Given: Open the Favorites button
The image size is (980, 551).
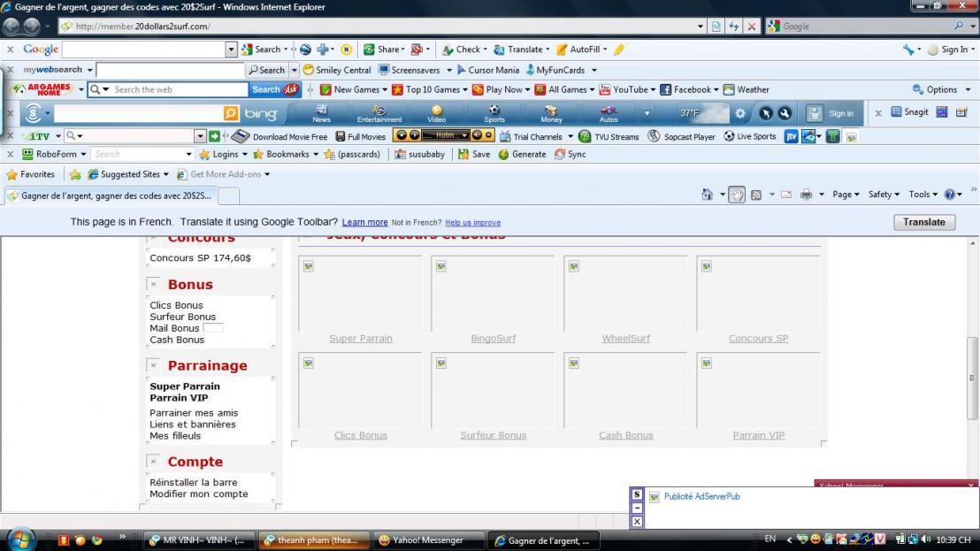Looking at the screenshot, I should tap(31, 174).
